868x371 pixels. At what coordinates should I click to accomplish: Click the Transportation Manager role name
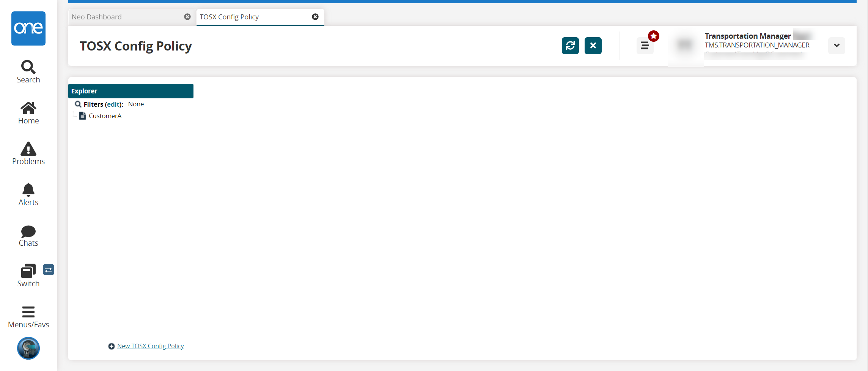748,36
